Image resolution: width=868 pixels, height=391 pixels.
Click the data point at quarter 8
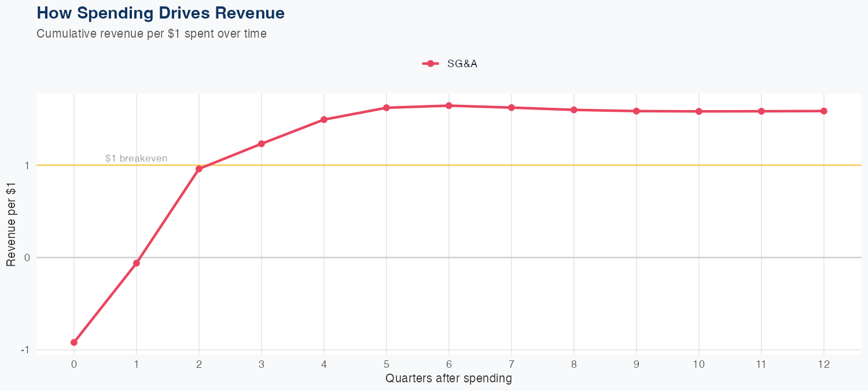[x=574, y=110]
